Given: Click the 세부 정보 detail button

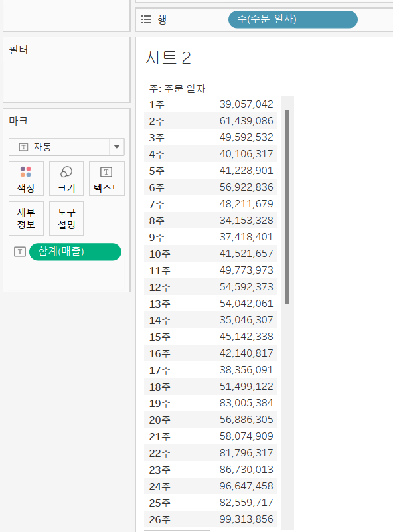Looking at the screenshot, I should tap(27, 219).
